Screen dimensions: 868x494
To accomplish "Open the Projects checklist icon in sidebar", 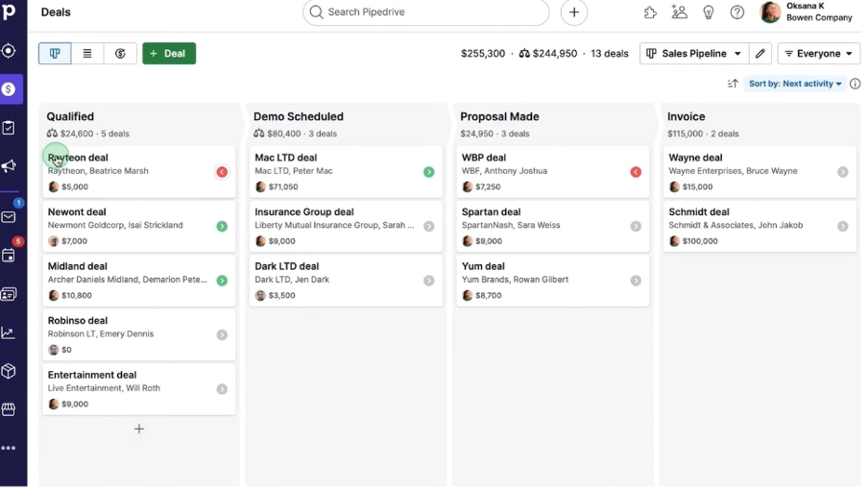I will 9,128.
